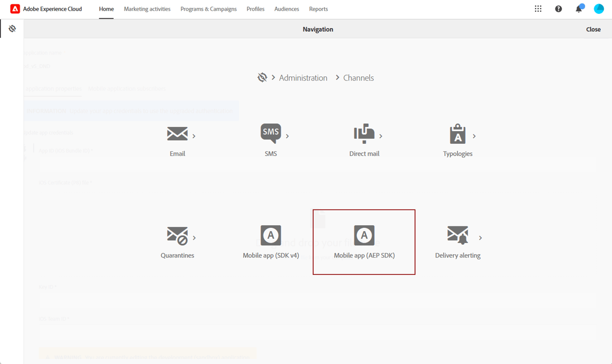Open the Direct mail channel

point(364,133)
